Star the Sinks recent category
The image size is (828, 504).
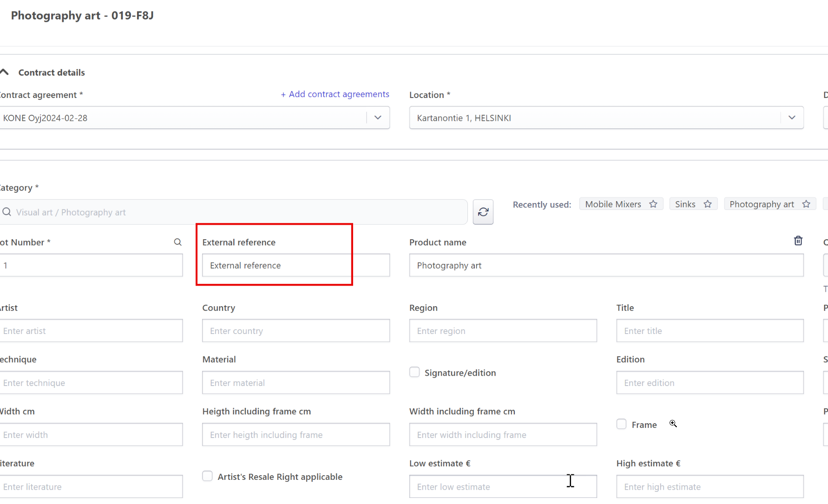pyautogui.click(x=708, y=204)
